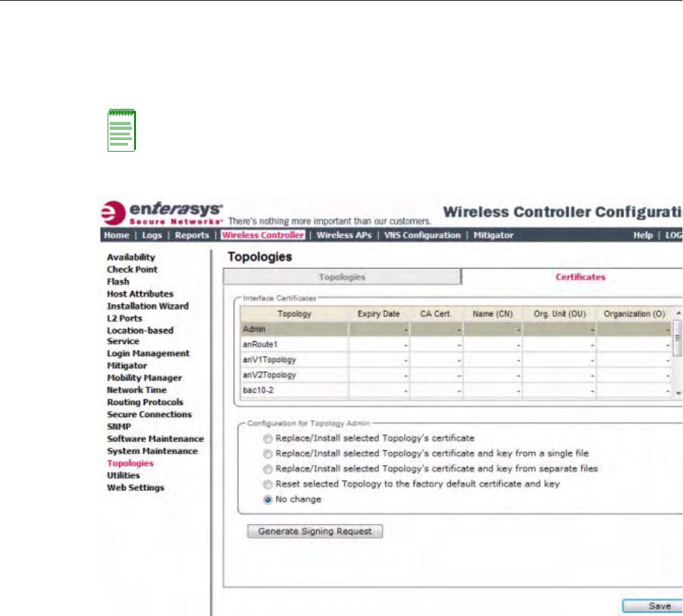Select the Wireless Controller menu
Viewport: 683px width, 616px height.
(263, 236)
